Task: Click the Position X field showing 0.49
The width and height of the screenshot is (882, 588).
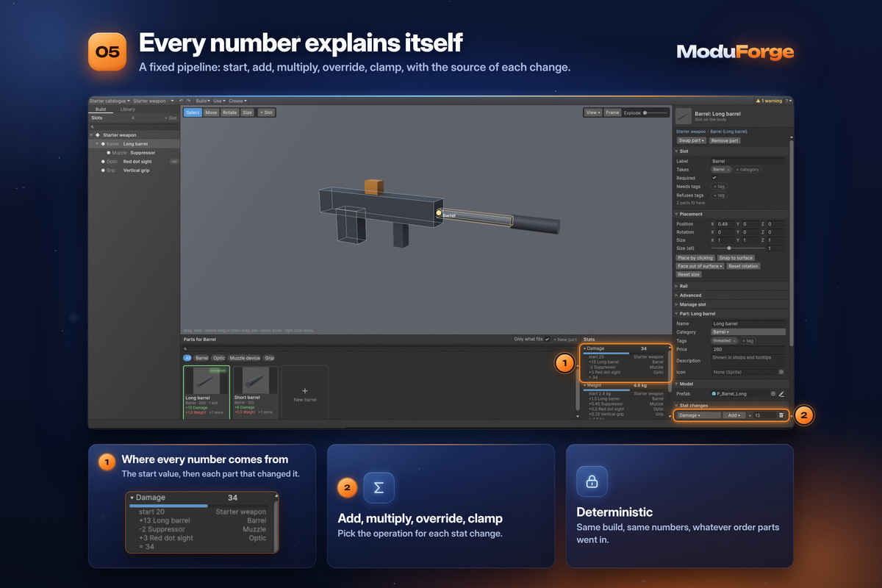Action: pyautogui.click(x=725, y=224)
